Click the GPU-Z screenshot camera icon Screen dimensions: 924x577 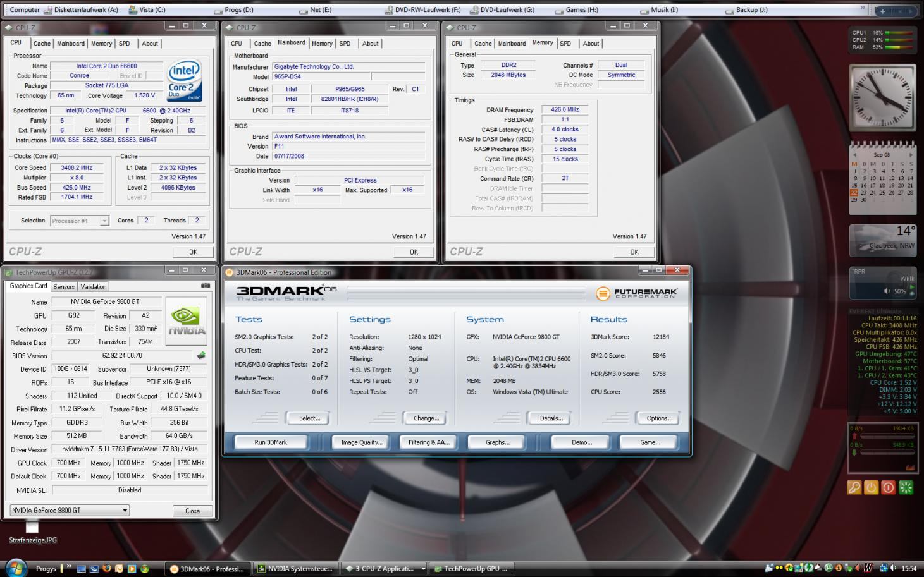[205, 286]
